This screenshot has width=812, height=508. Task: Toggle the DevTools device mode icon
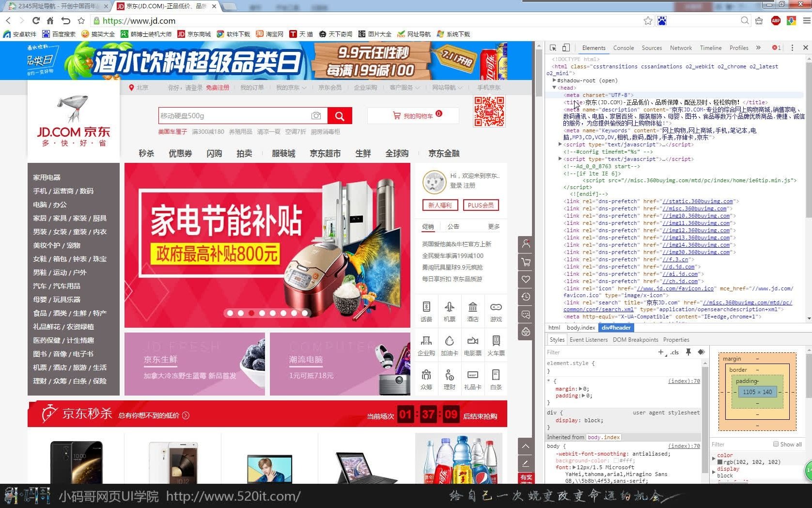tap(566, 48)
